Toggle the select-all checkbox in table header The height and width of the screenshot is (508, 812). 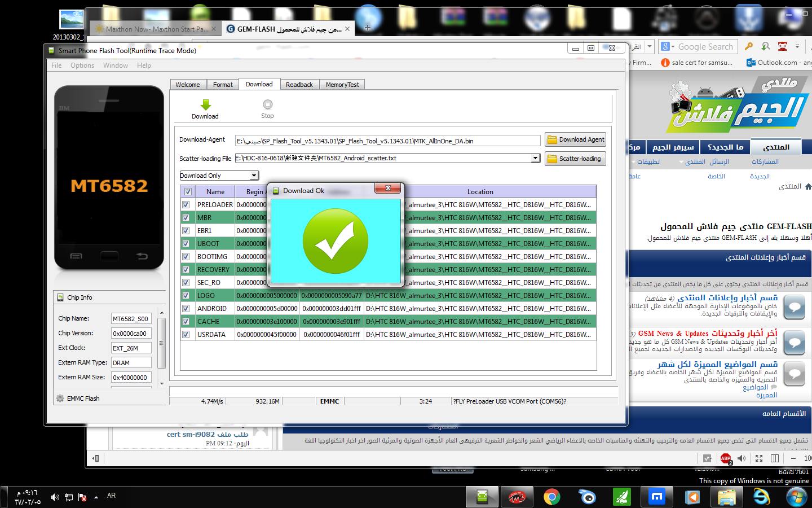pyautogui.click(x=188, y=192)
